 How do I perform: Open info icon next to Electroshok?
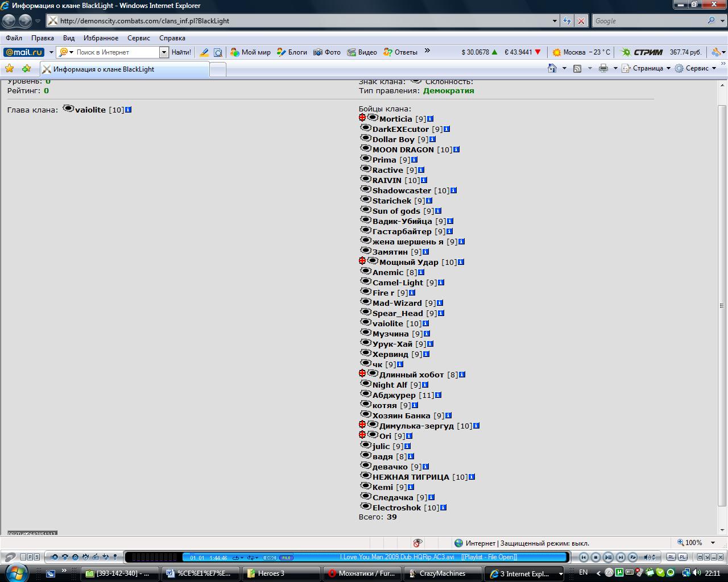click(x=443, y=508)
